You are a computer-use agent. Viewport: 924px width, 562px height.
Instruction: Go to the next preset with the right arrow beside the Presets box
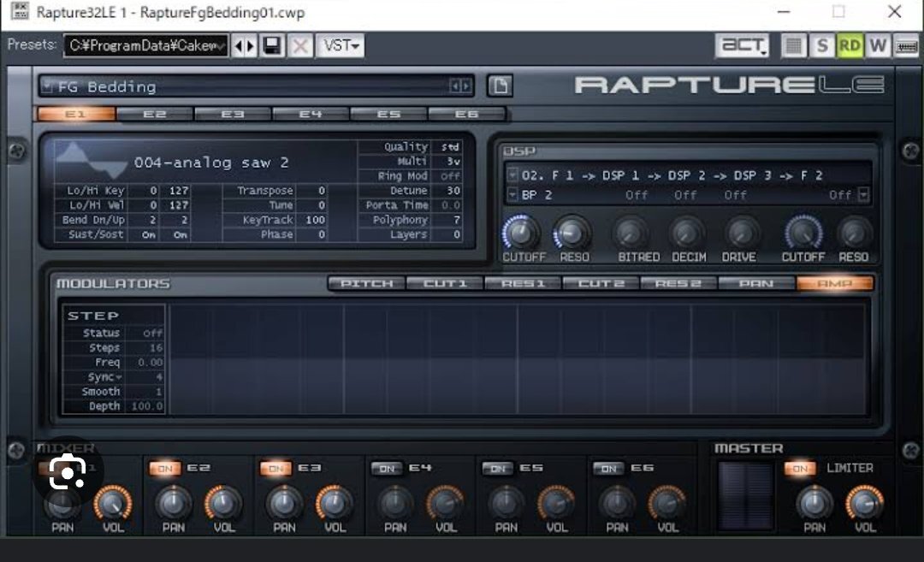(x=251, y=46)
